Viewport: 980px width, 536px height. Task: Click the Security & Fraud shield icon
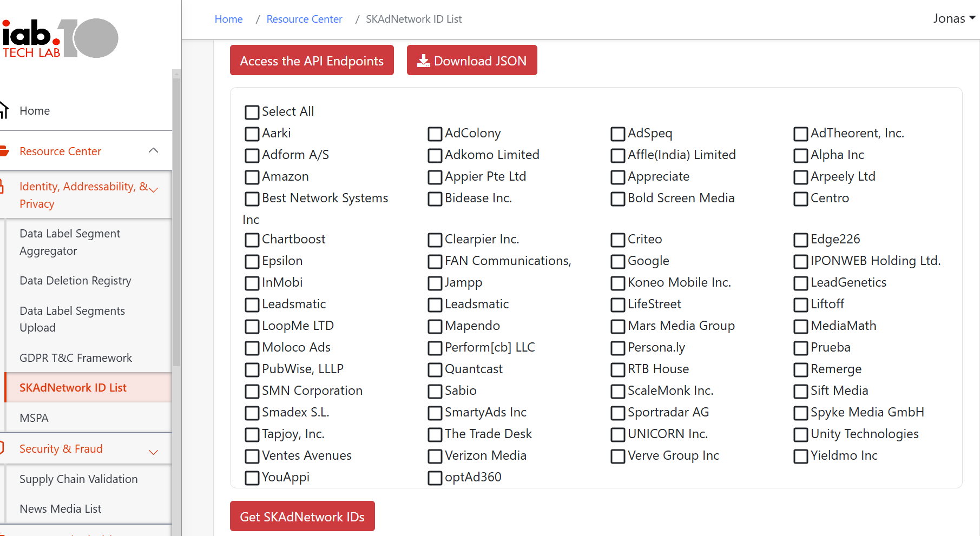[x=2, y=448]
